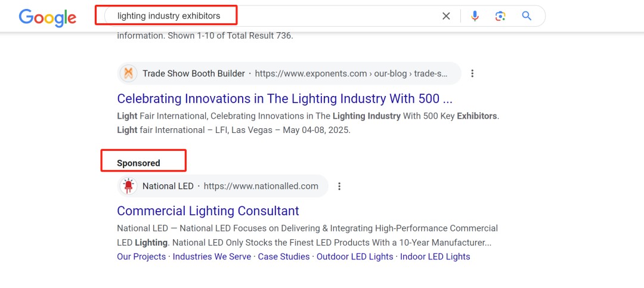This screenshot has height=288, width=644.
Task: Select the "Indoor LED Lights" sitelink
Action: pos(435,256)
